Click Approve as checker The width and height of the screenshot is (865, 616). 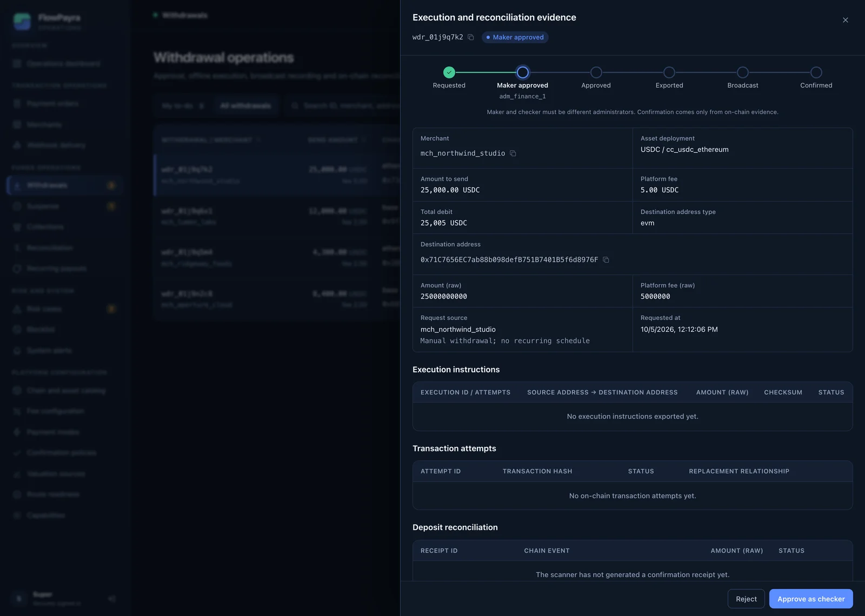point(811,599)
